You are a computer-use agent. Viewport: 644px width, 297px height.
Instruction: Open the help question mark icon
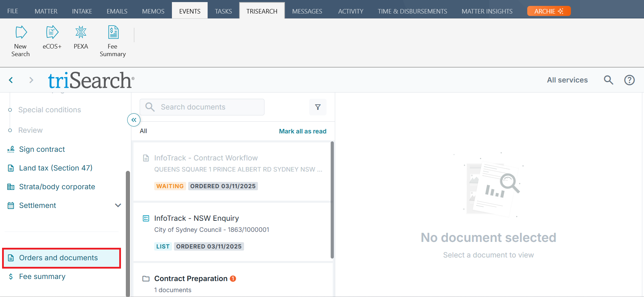pyautogui.click(x=629, y=80)
